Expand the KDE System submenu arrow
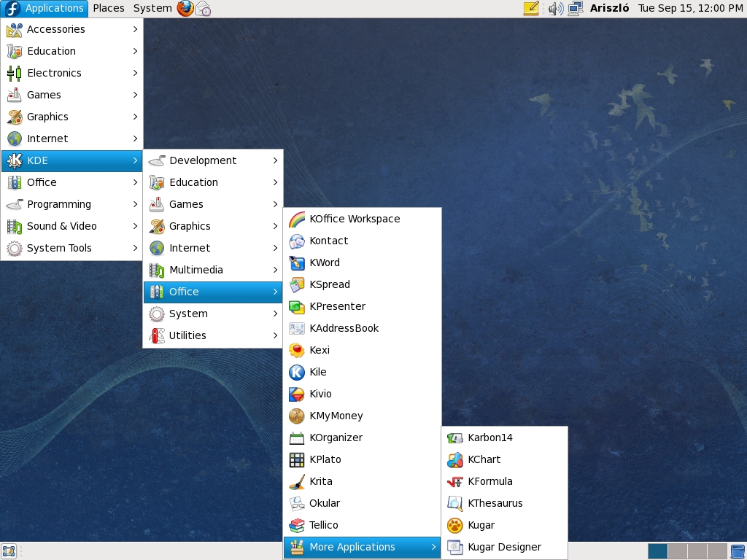Image resolution: width=747 pixels, height=560 pixels. click(x=275, y=314)
